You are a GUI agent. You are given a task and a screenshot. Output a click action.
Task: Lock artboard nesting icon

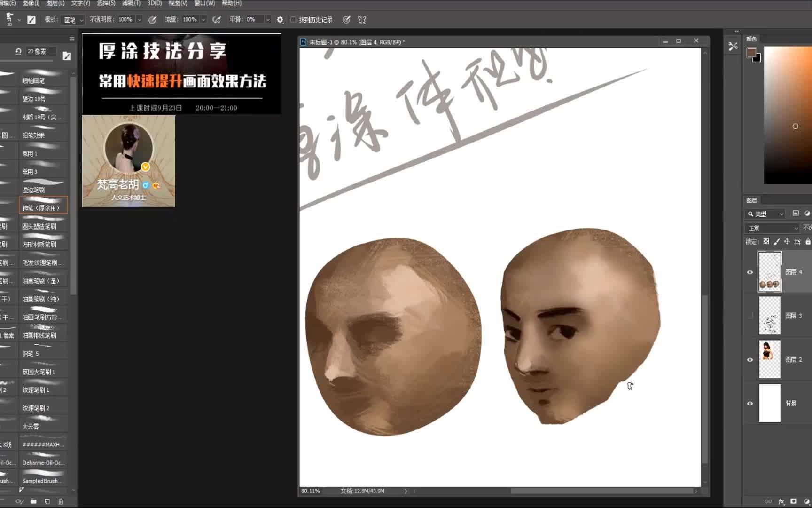pyautogui.click(x=797, y=241)
